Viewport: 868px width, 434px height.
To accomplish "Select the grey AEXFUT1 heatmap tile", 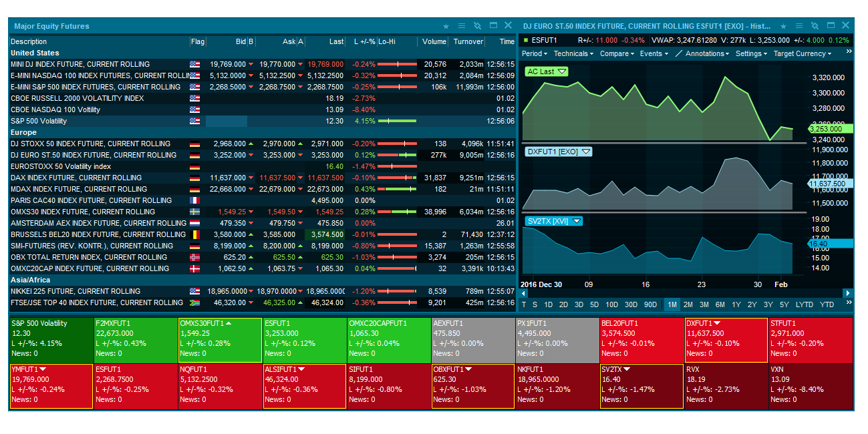I will point(473,341).
